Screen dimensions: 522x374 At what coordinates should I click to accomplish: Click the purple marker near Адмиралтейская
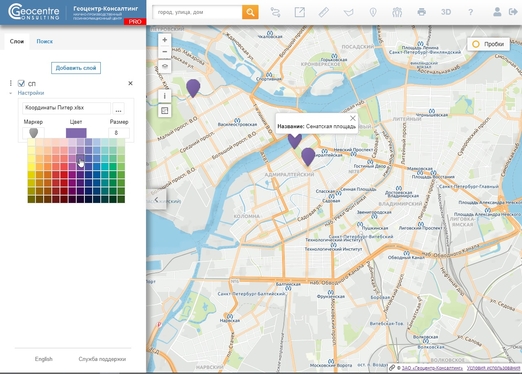(x=308, y=157)
